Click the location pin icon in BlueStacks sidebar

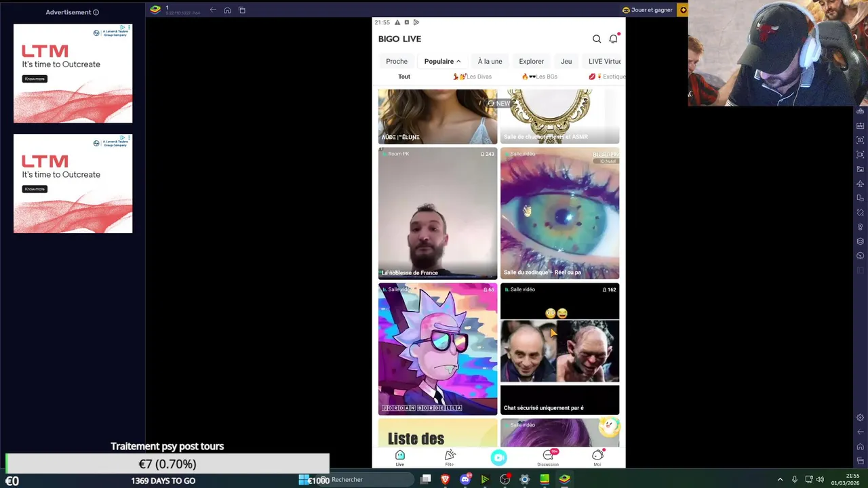[x=861, y=227]
